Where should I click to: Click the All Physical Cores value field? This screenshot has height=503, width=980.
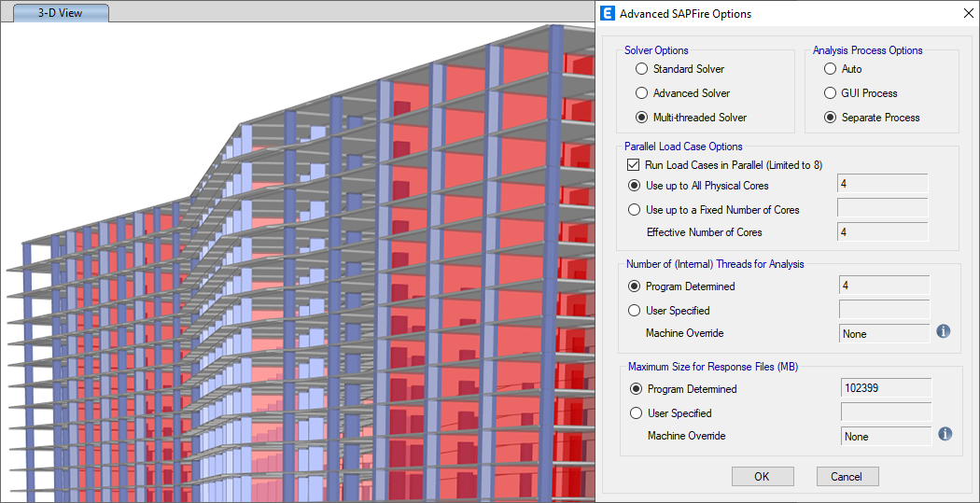pyautogui.click(x=883, y=185)
